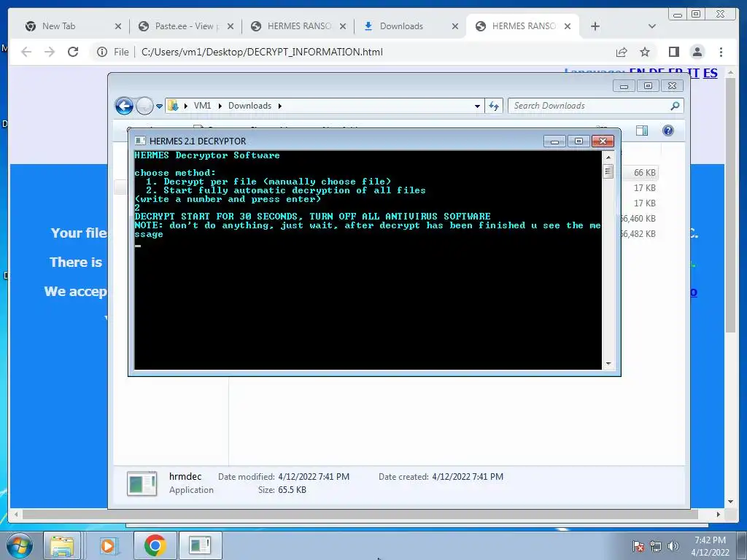Select the 6,460 KB file row

coord(638,219)
